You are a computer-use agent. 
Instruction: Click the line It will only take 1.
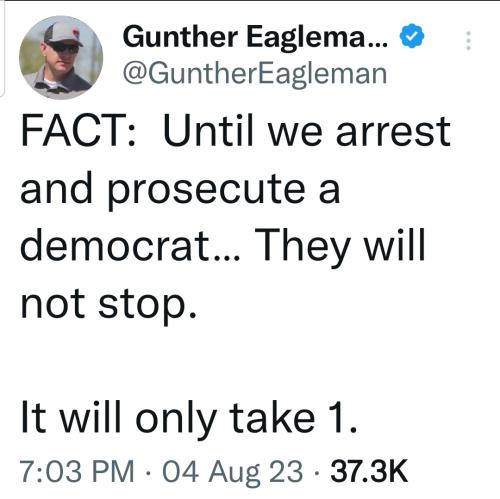click(189, 417)
